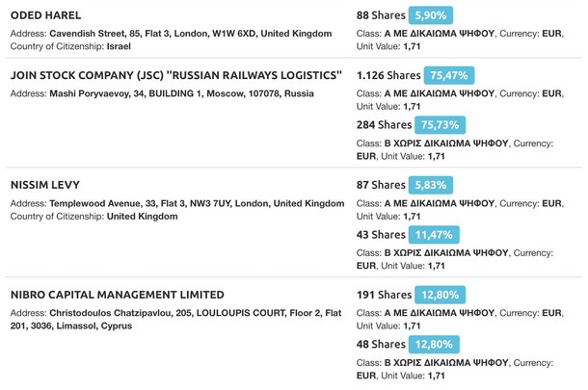Open NIBRO CAPITAL MANAGEMENT LIMITED entry
The height and width of the screenshot is (390, 588).
click(x=117, y=295)
